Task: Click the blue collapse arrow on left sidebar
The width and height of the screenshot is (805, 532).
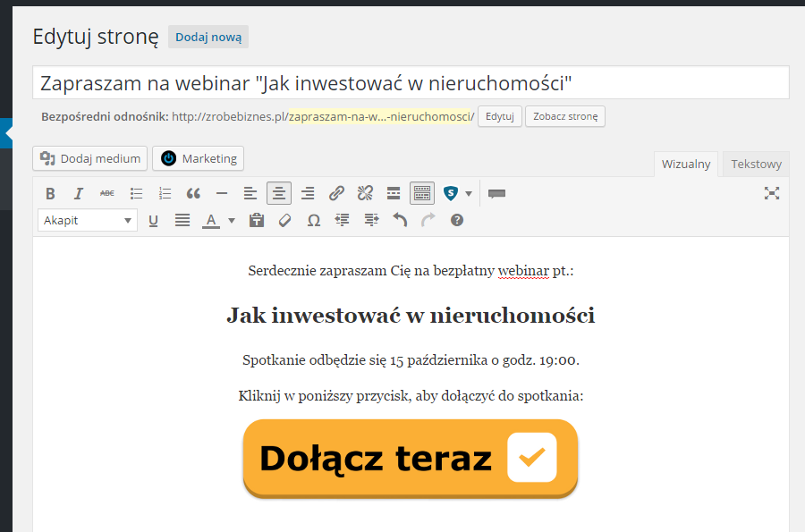Action: (x=6, y=133)
